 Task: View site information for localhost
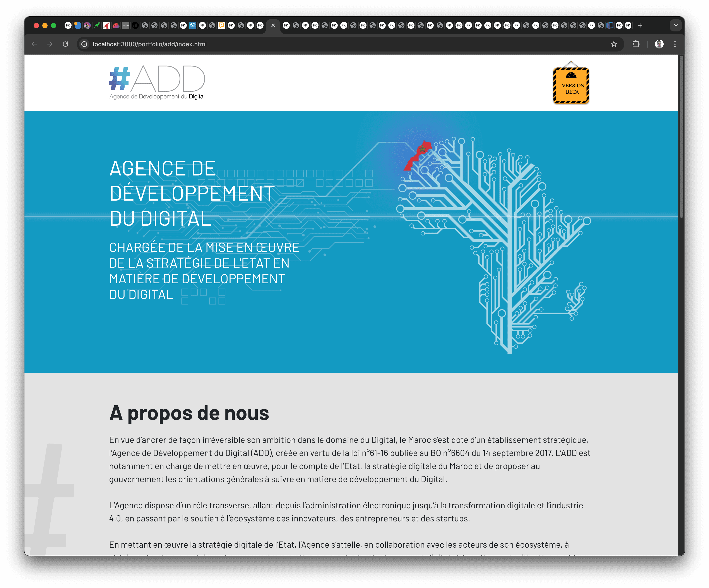tap(84, 44)
